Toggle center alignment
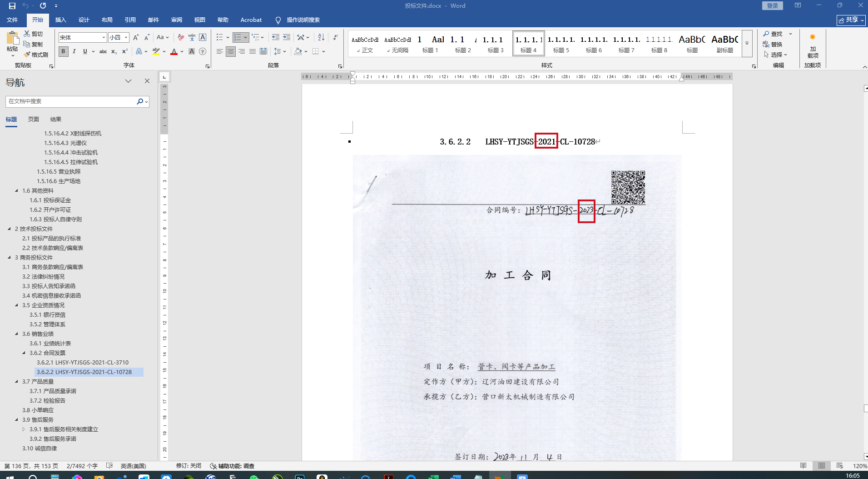The image size is (868, 479). point(231,51)
